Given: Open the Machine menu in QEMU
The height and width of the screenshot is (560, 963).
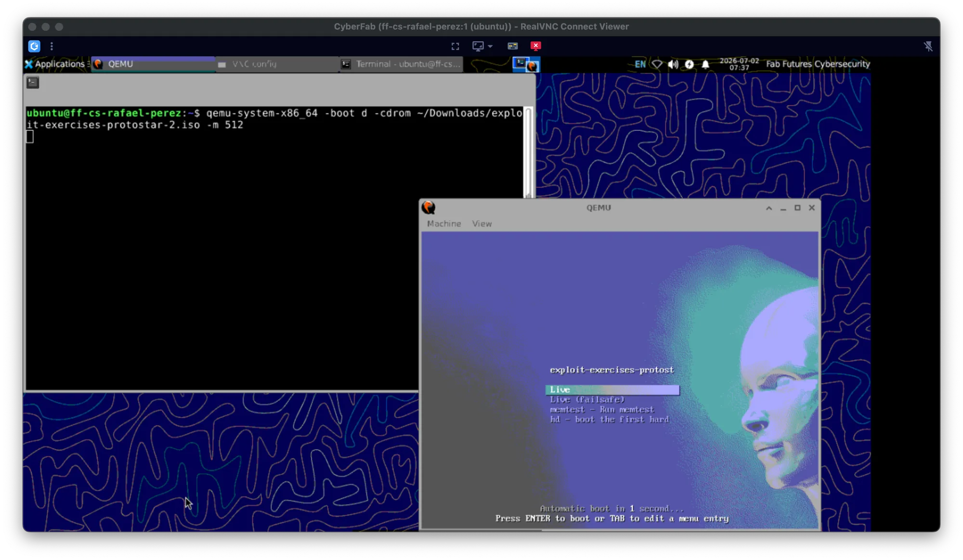Looking at the screenshot, I should click(443, 224).
